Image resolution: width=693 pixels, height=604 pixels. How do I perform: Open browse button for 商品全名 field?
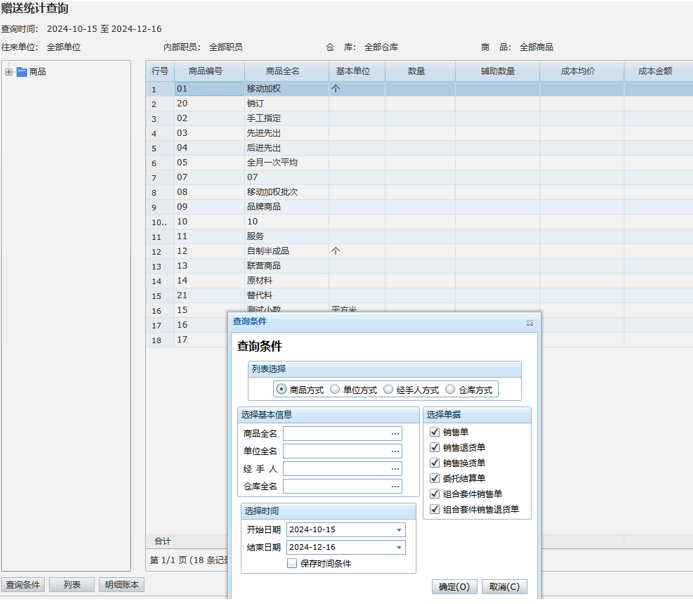point(396,434)
